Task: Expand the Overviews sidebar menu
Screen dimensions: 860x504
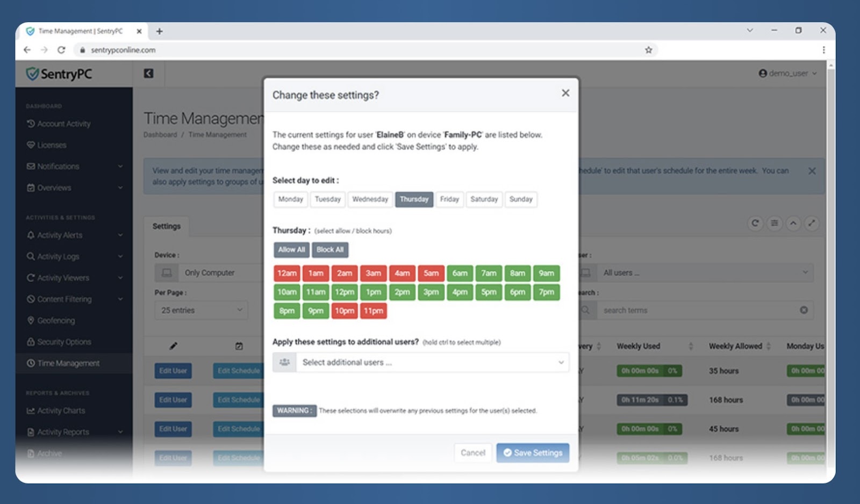Action: (74, 188)
